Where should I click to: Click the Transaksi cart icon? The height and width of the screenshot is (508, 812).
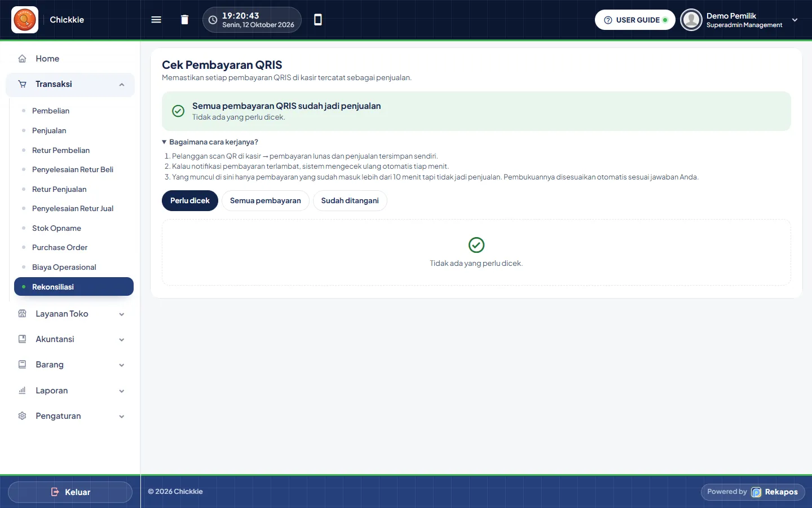point(23,84)
